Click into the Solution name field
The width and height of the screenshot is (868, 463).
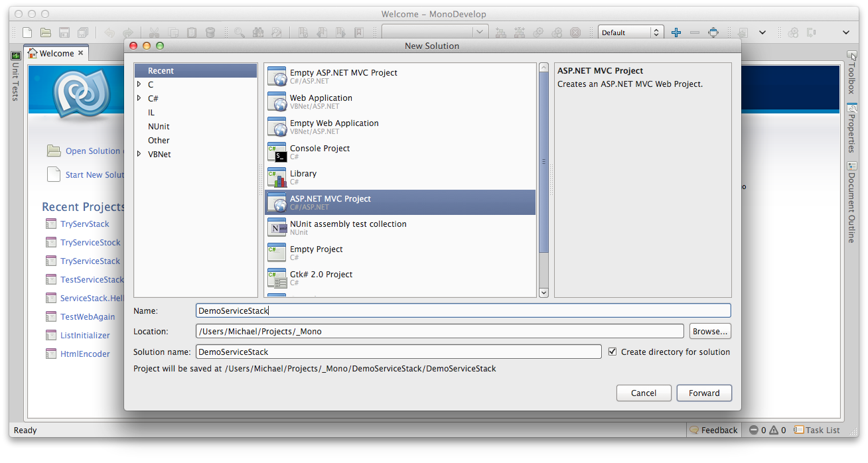coord(399,352)
